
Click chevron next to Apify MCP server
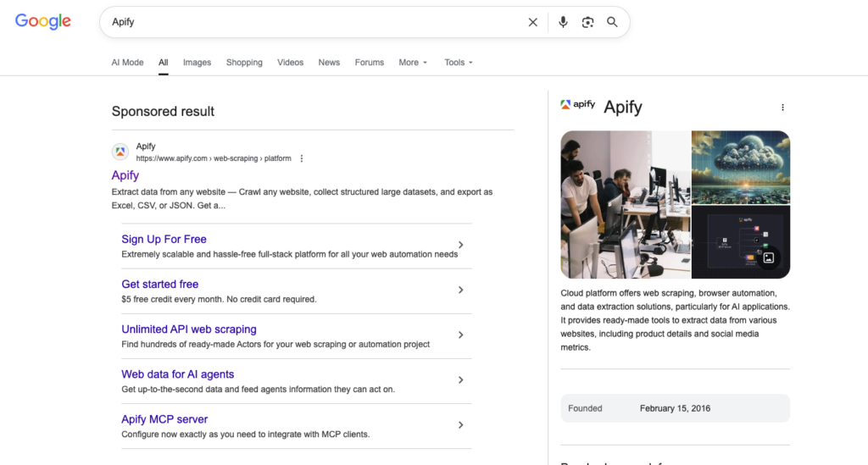[460, 425]
